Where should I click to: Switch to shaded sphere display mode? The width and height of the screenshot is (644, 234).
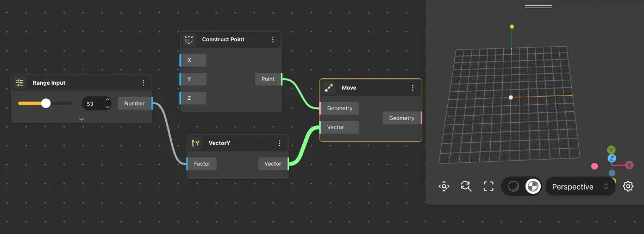(513, 186)
